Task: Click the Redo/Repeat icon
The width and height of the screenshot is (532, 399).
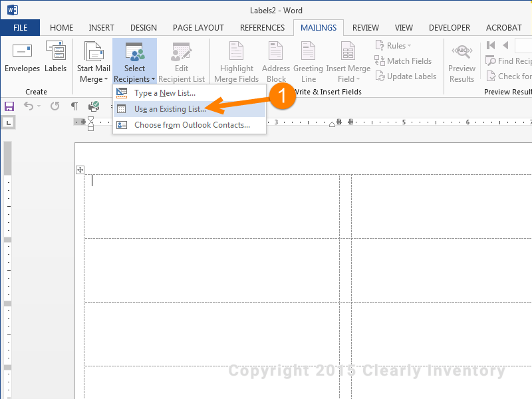Action: coord(55,106)
